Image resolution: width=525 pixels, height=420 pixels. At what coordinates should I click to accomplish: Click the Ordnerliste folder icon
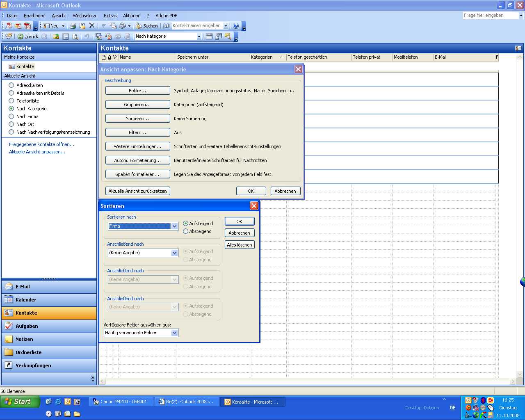click(x=9, y=352)
